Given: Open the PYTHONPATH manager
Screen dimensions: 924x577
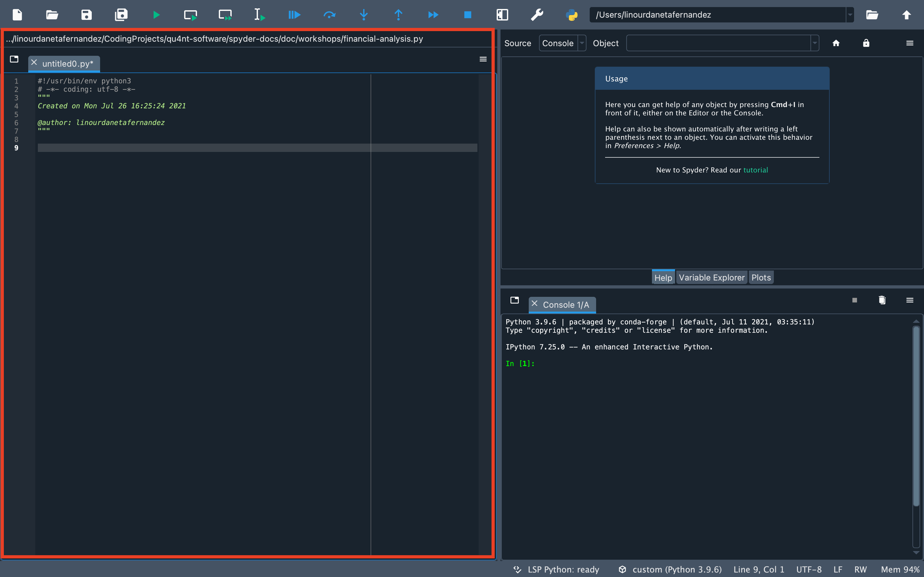Looking at the screenshot, I should (572, 15).
